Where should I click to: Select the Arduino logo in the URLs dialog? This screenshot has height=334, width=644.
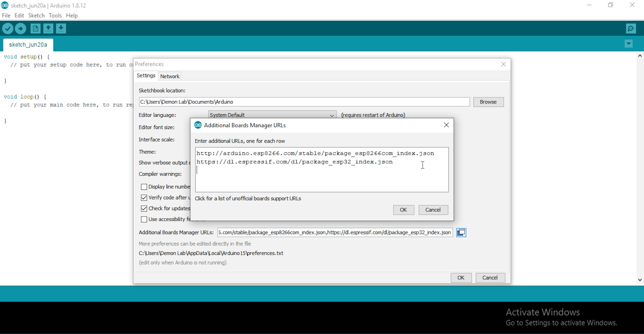pos(198,125)
